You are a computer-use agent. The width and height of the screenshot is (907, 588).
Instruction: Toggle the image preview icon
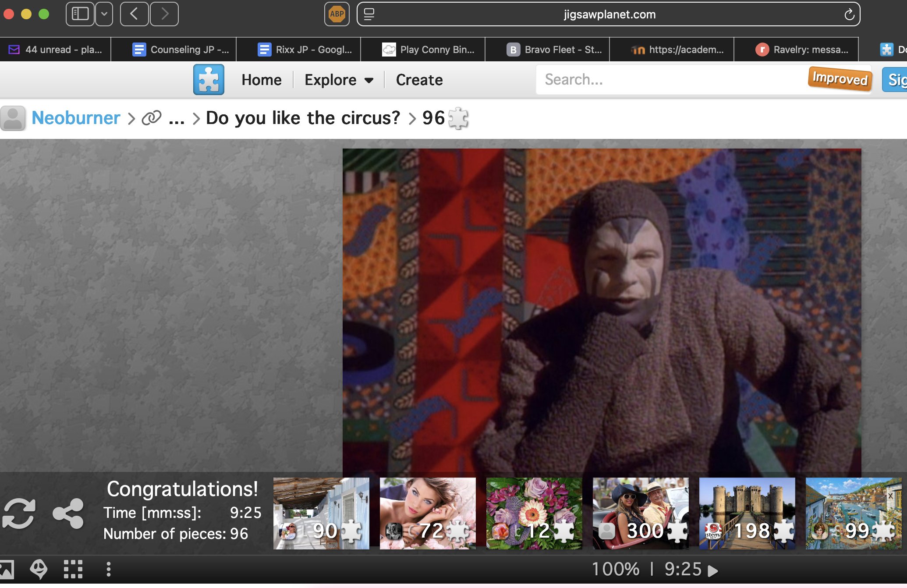coord(7,569)
